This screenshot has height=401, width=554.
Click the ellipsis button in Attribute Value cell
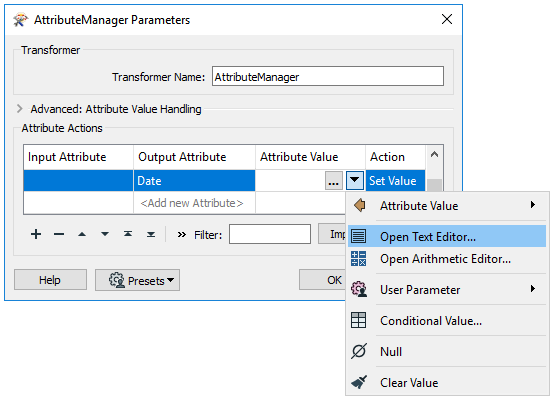coord(334,181)
